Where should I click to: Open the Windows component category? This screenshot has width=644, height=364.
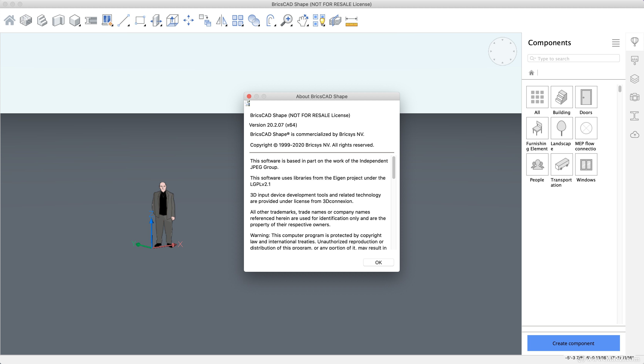click(x=586, y=165)
